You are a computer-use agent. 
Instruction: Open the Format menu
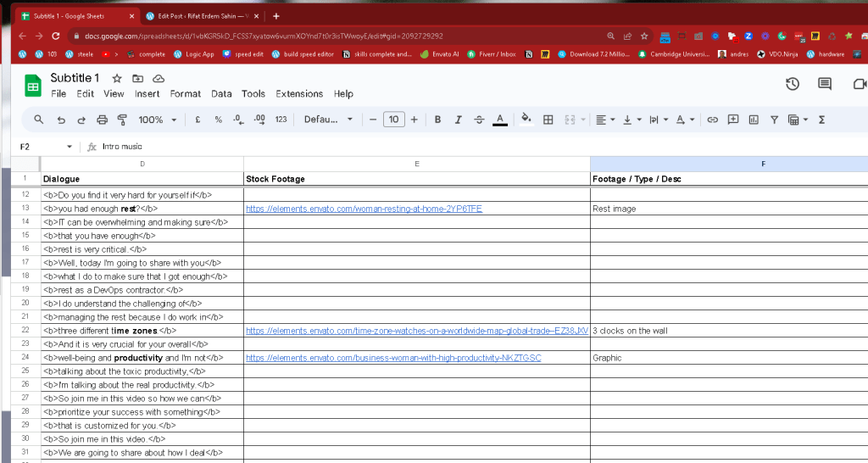click(186, 93)
